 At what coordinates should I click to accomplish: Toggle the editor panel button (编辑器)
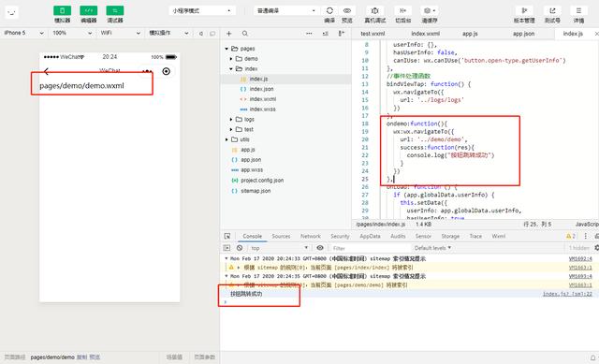[89, 10]
